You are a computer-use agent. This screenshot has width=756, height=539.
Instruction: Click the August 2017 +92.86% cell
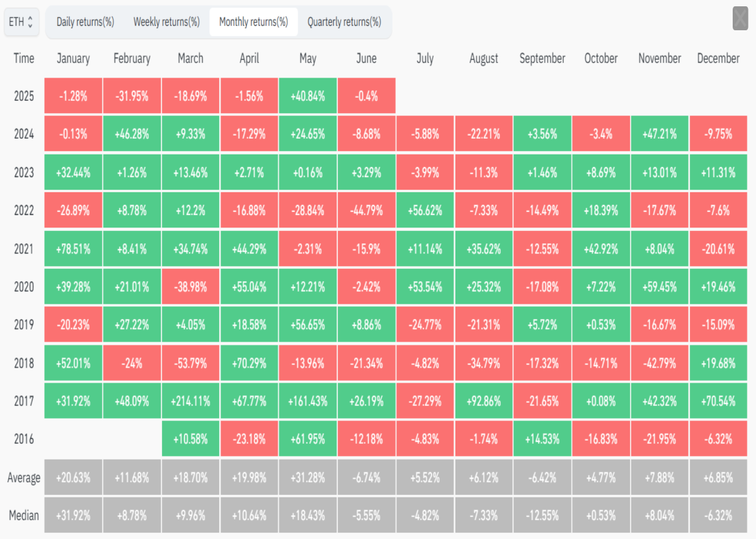(x=484, y=401)
